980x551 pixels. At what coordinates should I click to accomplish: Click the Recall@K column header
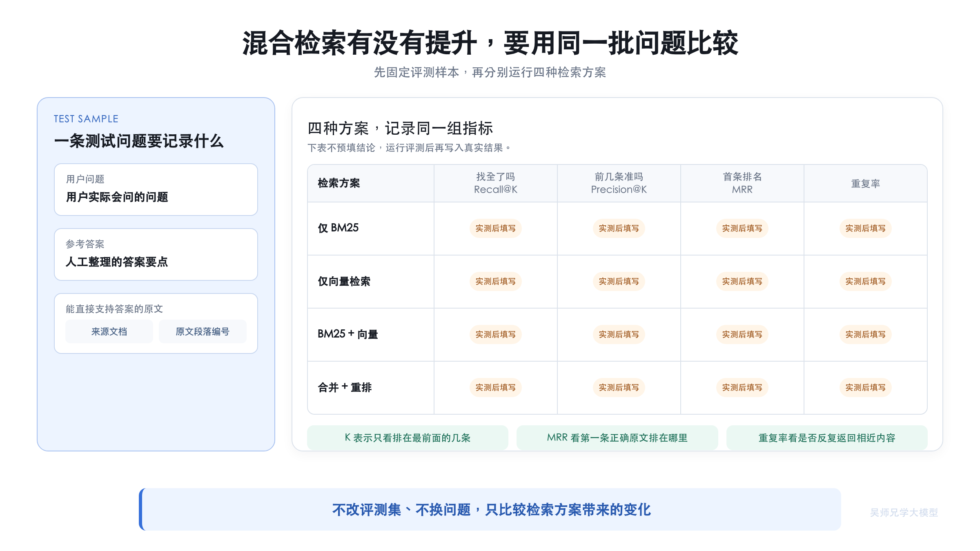click(495, 183)
